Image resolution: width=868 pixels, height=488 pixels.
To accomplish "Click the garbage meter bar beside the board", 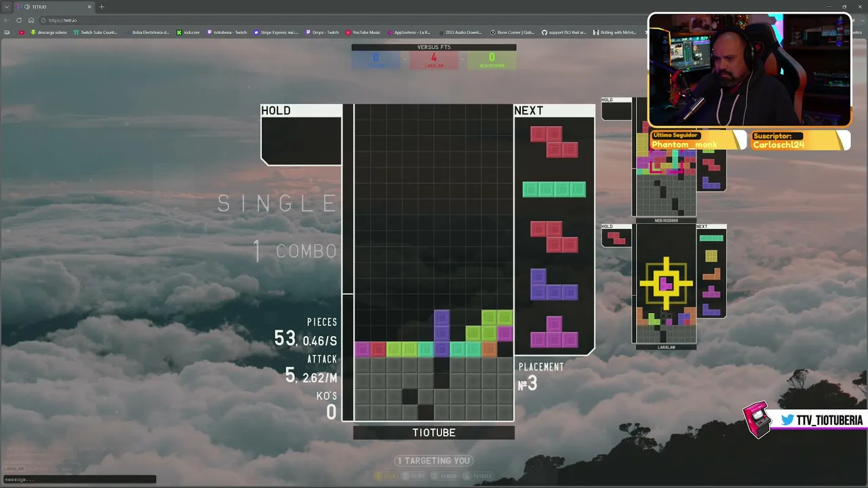I will 348,263.
